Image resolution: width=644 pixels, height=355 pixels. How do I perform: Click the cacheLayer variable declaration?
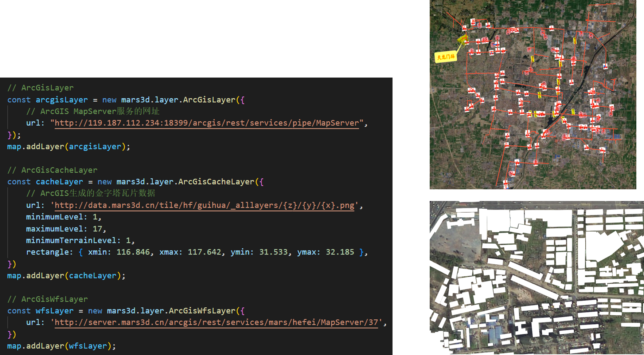click(59, 182)
